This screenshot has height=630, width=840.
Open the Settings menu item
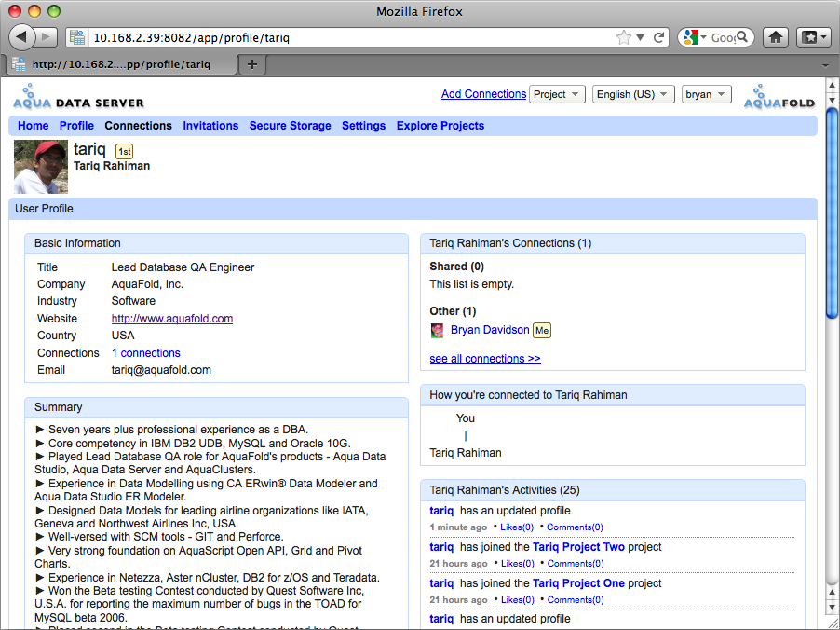click(364, 126)
